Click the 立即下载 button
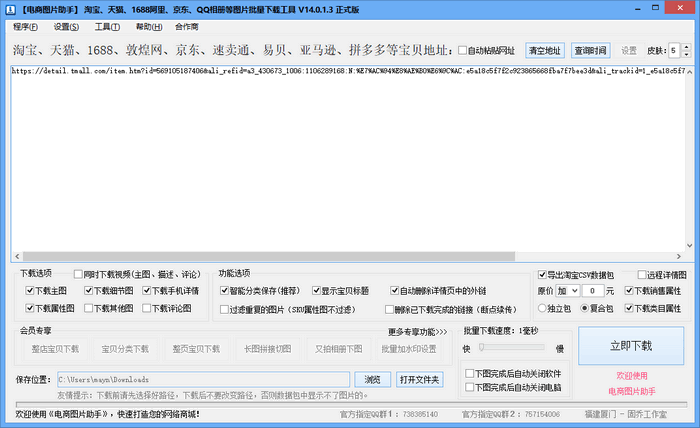Viewport: 700px width, 428px height. pyautogui.click(x=631, y=346)
